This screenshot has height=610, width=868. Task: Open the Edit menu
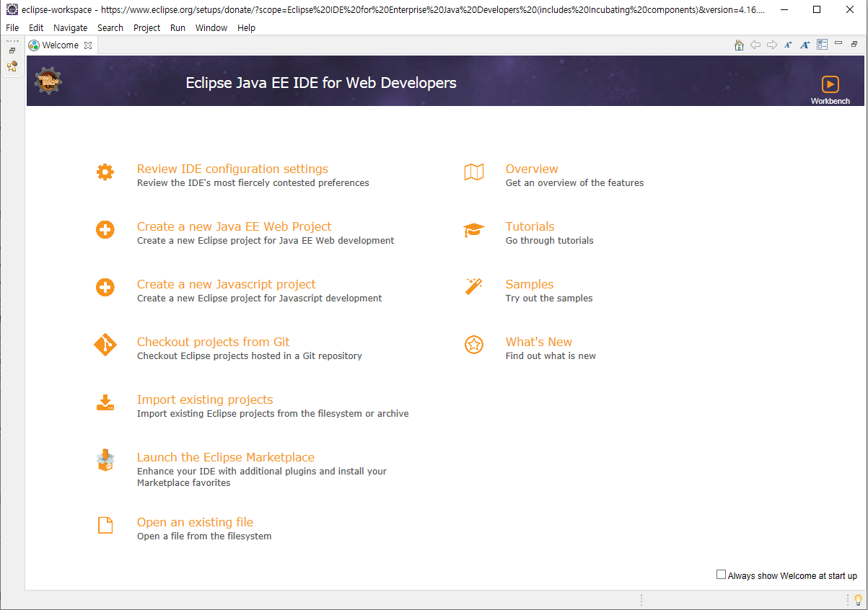(x=36, y=27)
